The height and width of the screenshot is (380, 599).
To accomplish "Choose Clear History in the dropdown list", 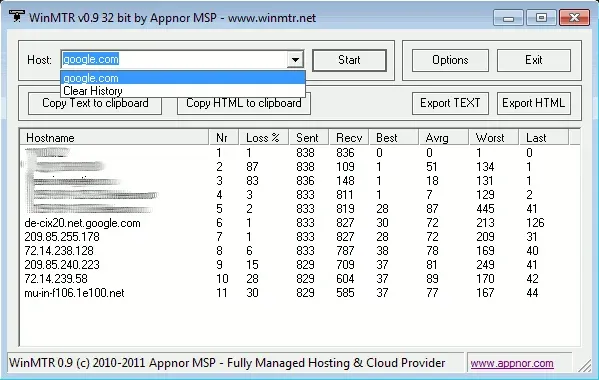I will 183,91.
